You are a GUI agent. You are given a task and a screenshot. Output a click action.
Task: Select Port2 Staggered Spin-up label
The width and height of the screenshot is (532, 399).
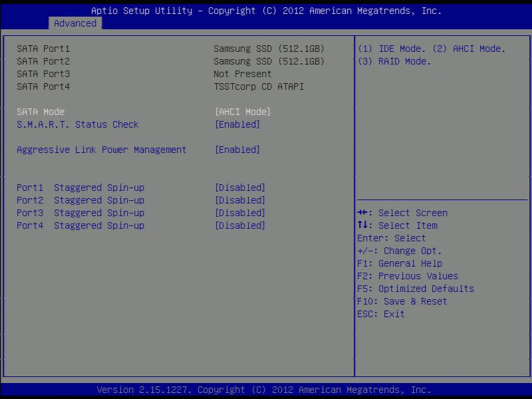[80, 200]
